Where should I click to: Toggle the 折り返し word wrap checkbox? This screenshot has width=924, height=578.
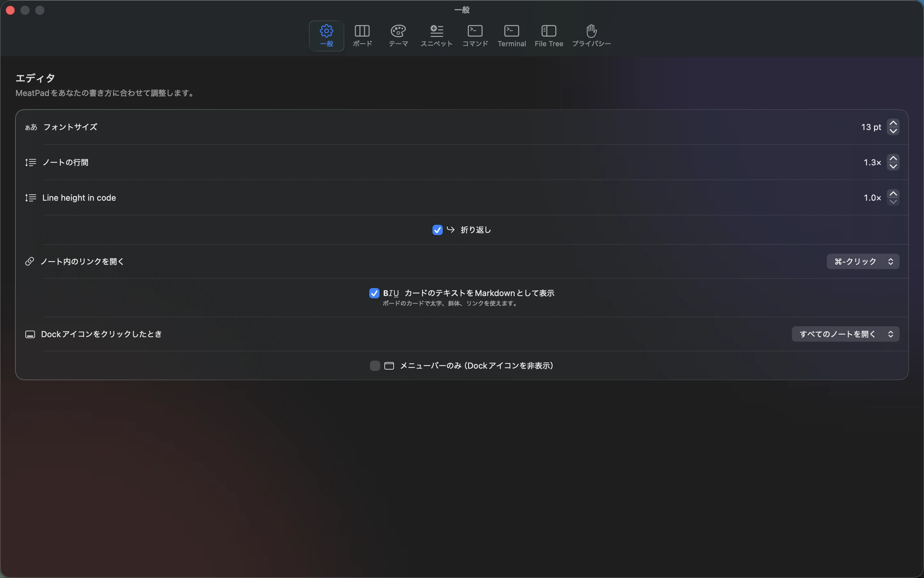(x=437, y=230)
